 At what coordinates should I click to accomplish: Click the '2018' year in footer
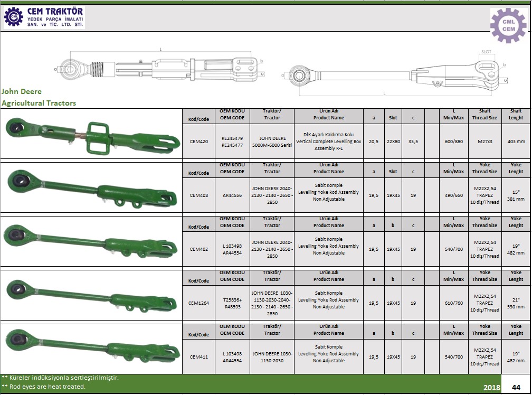(492, 388)
